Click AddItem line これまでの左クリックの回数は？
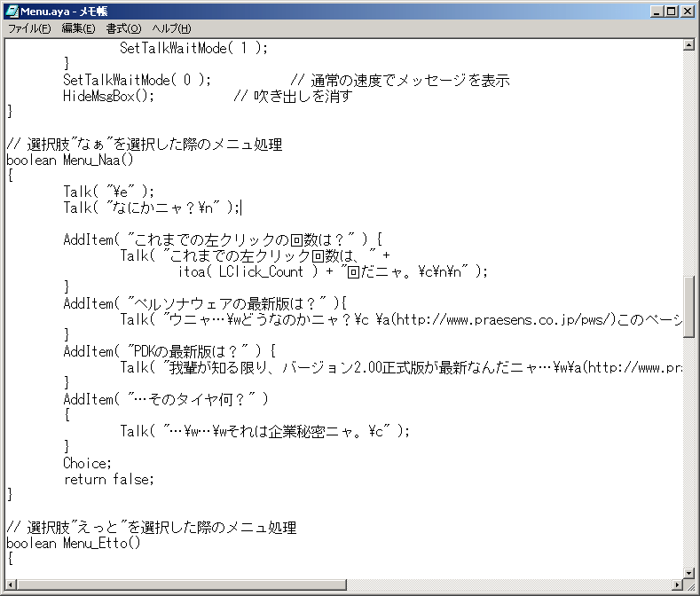Image resolution: width=700 pixels, height=596 pixels. pos(223,239)
